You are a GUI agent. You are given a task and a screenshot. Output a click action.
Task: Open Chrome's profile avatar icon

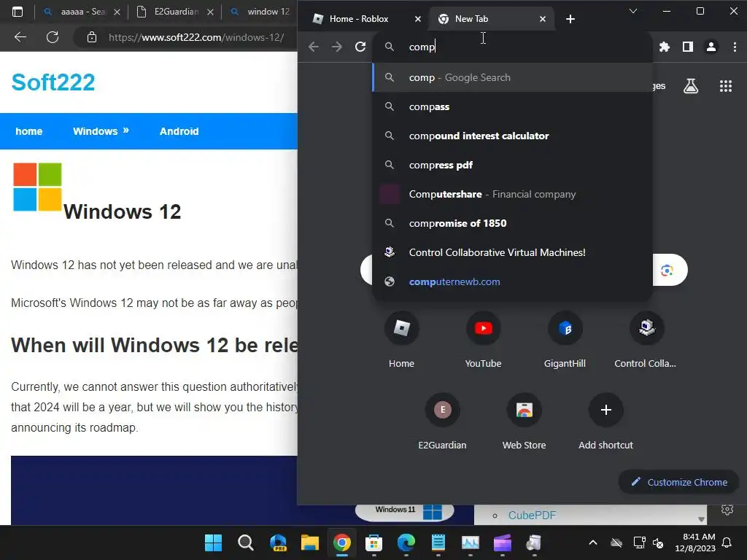pyautogui.click(x=711, y=47)
